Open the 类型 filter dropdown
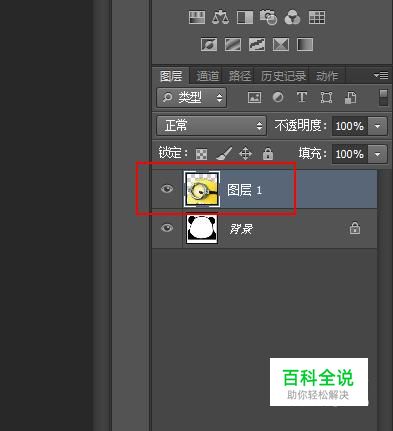 [x=191, y=97]
